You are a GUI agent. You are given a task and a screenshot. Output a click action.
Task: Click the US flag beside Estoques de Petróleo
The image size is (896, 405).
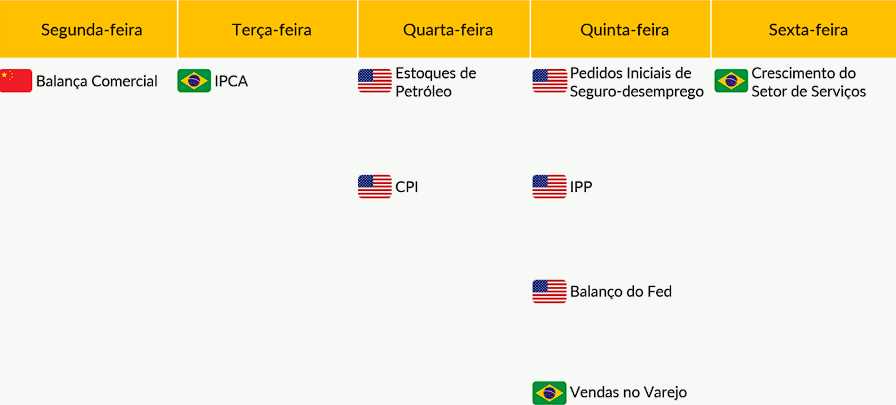point(375,81)
